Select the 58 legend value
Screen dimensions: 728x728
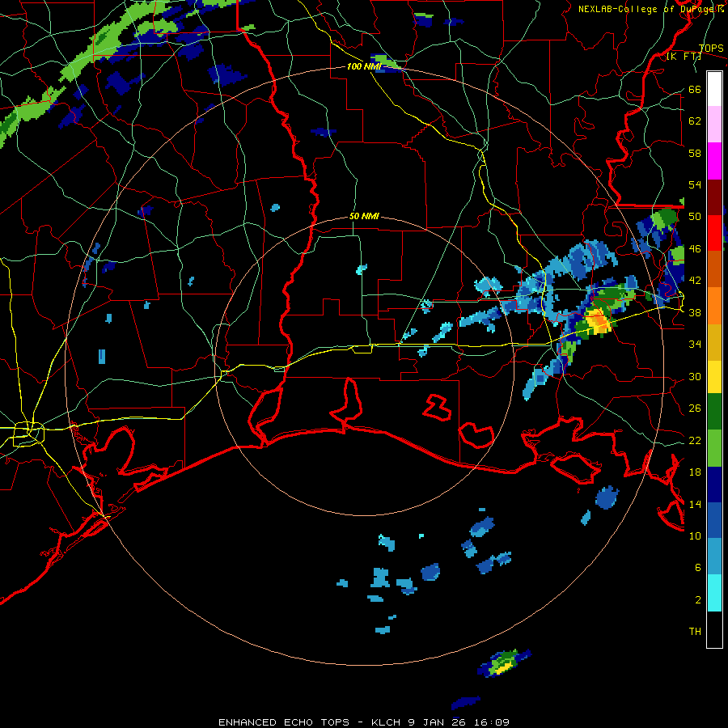click(x=695, y=153)
